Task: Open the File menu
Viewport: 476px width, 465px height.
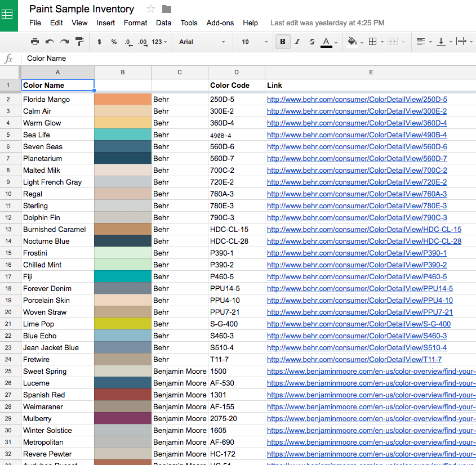Action: (35, 23)
